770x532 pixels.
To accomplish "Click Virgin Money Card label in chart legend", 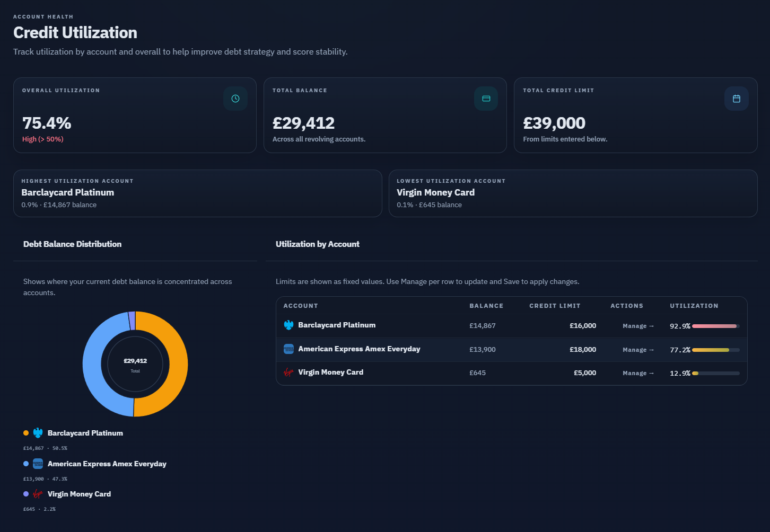I will click(79, 494).
